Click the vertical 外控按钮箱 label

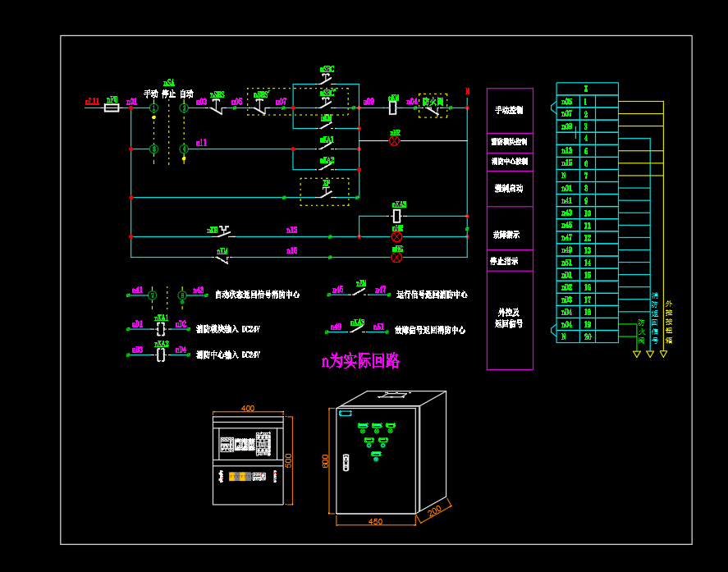(x=669, y=323)
